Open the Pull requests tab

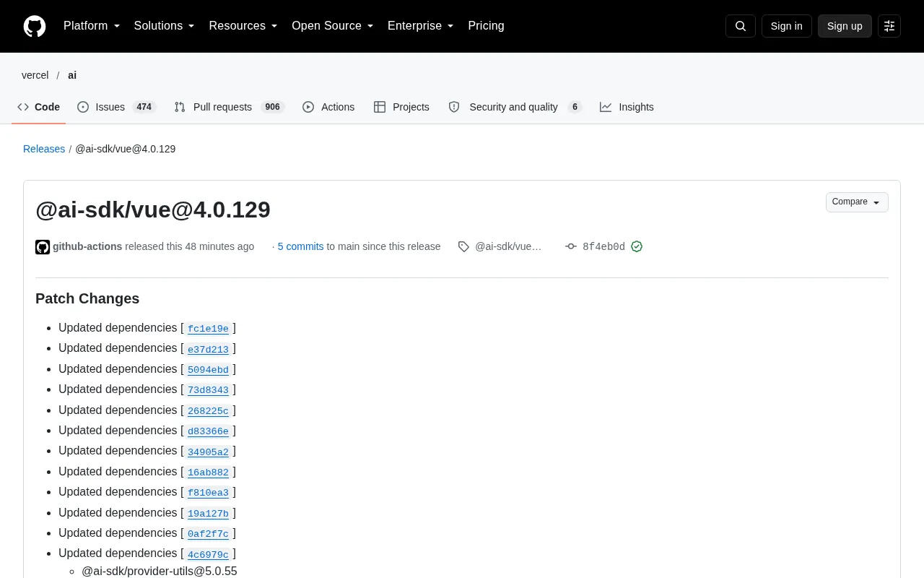tap(229, 107)
